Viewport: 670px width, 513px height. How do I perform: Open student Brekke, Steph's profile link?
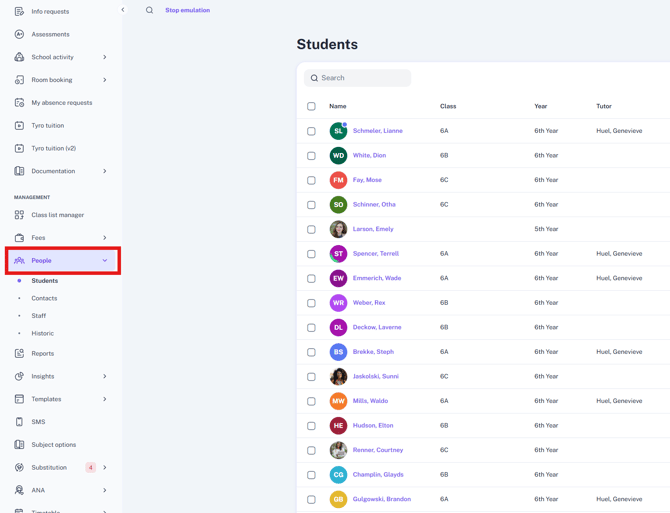click(x=373, y=352)
